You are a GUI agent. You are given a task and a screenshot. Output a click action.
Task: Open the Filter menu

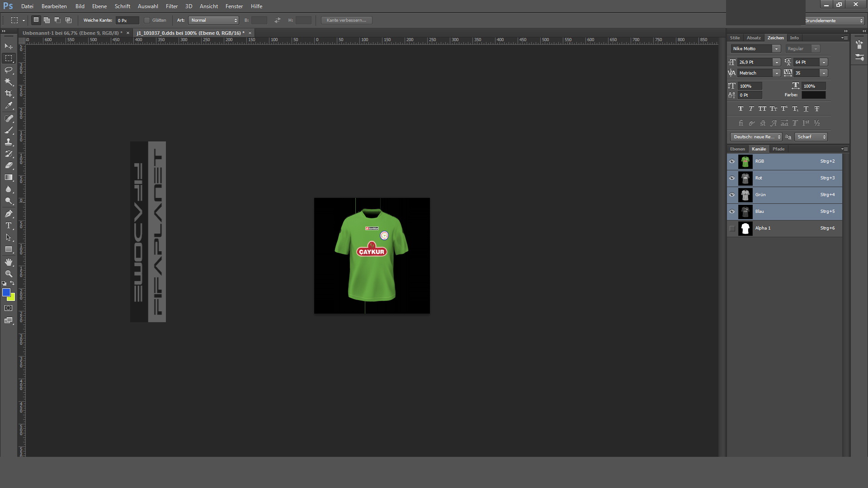tap(172, 6)
